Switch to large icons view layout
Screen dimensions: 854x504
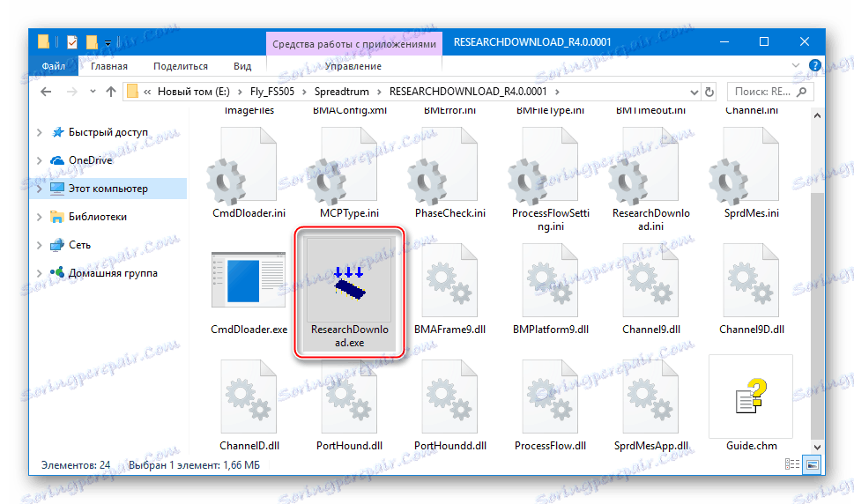812,464
